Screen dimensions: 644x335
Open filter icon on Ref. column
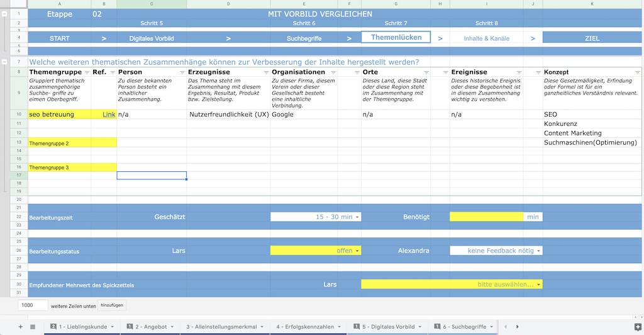coord(113,72)
